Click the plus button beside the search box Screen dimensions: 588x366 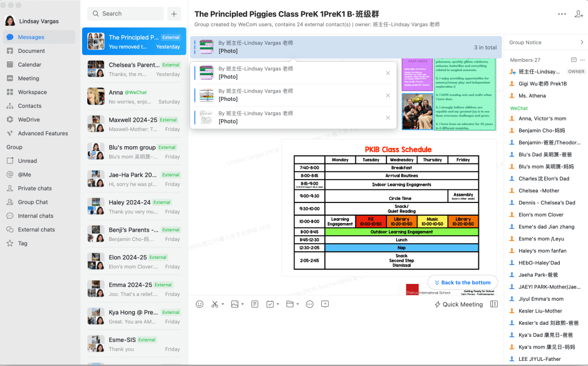pos(174,14)
